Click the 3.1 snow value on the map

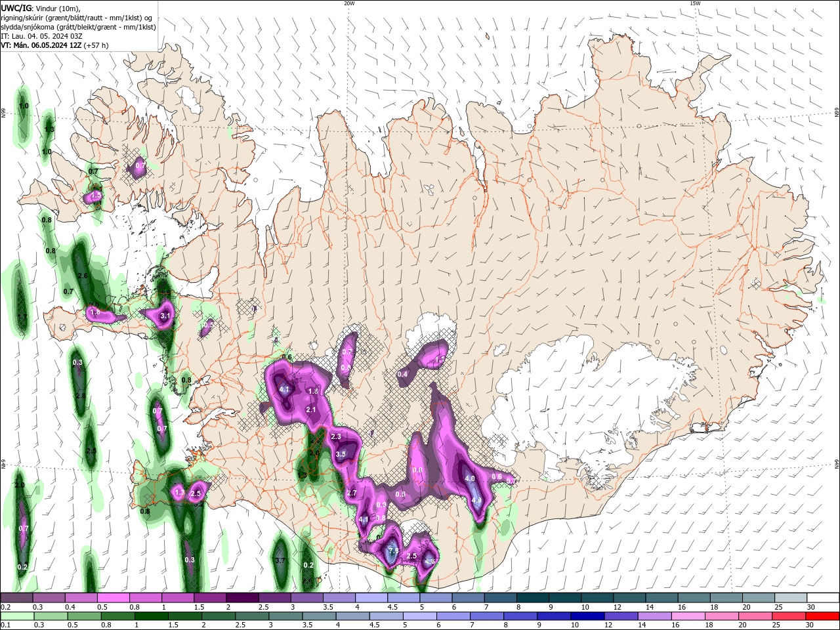pos(165,316)
